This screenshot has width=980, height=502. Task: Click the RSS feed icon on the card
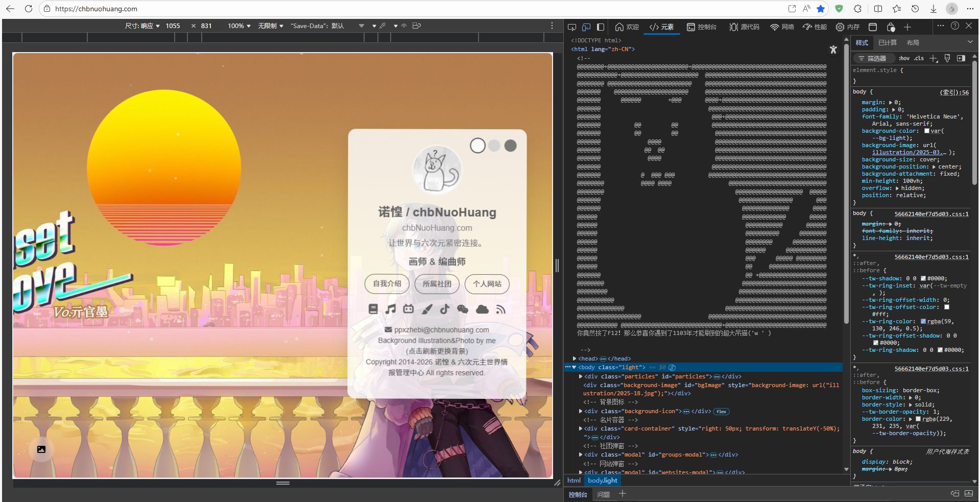pos(500,309)
